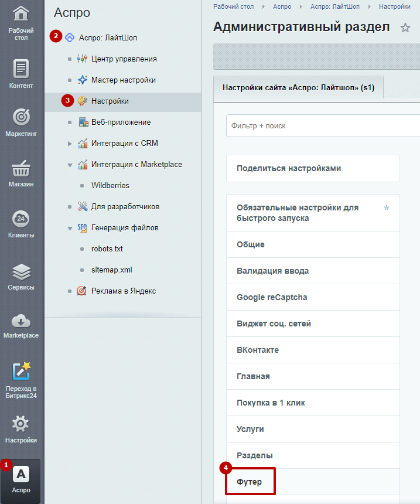Select Центр управления in the menu
The image size is (420, 504).
(124, 59)
